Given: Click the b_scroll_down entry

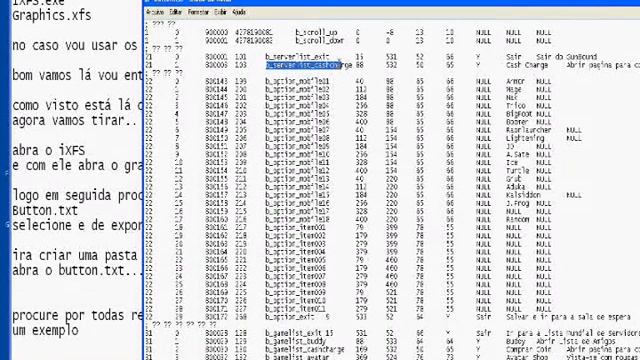Looking at the screenshot, I should [320, 40].
